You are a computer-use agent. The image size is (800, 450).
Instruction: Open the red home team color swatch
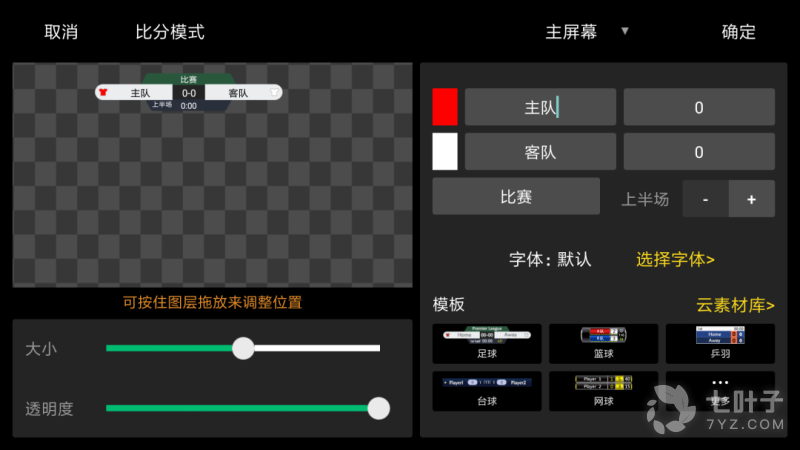click(x=445, y=107)
